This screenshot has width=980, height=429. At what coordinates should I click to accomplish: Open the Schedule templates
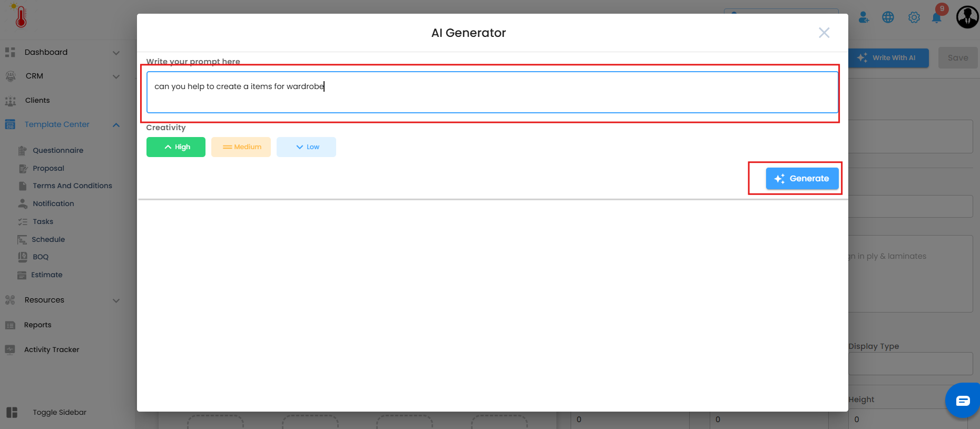pyautogui.click(x=48, y=240)
